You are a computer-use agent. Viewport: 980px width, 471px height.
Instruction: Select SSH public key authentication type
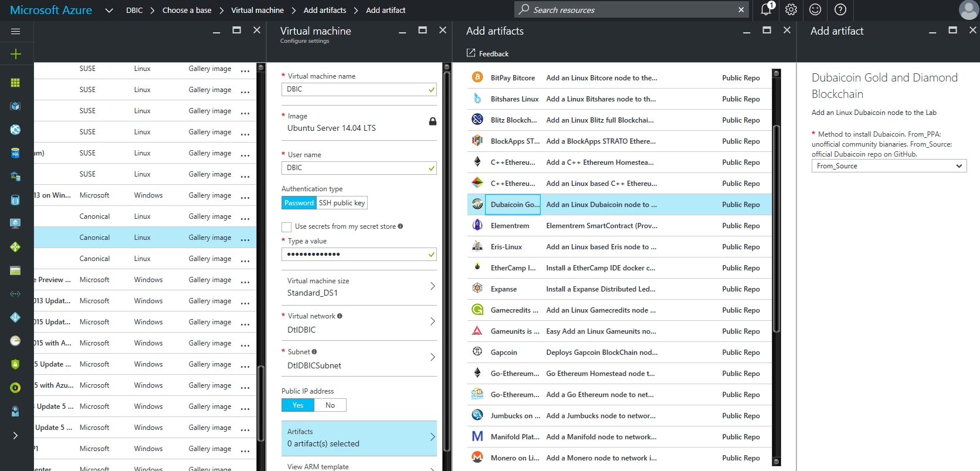342,203
